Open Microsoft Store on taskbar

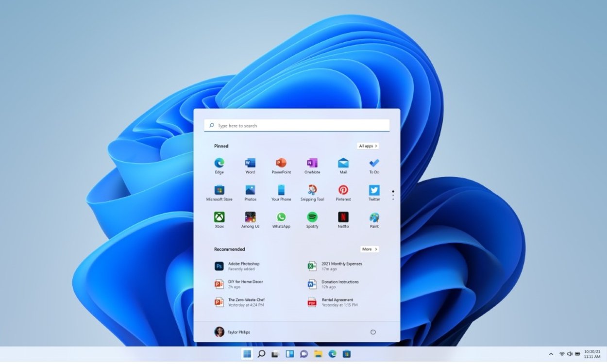(347, 354)
